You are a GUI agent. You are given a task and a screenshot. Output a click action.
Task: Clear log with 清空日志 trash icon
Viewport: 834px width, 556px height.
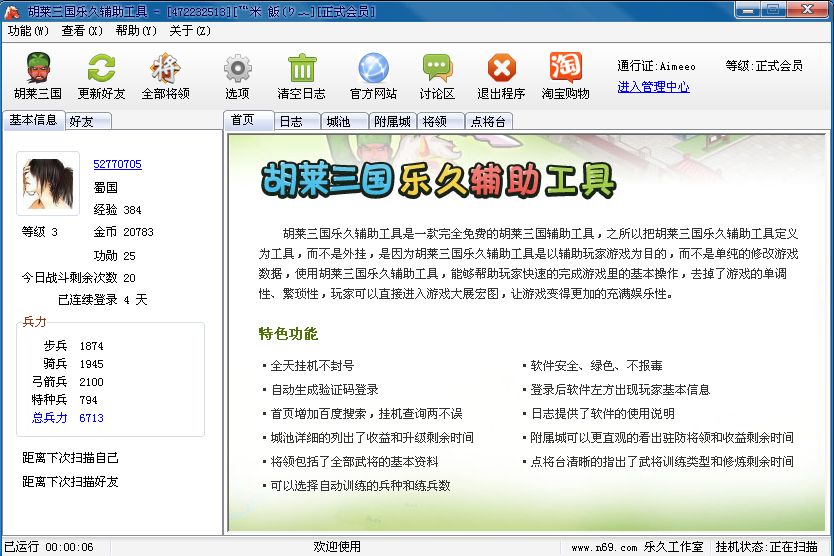[302, 76]
